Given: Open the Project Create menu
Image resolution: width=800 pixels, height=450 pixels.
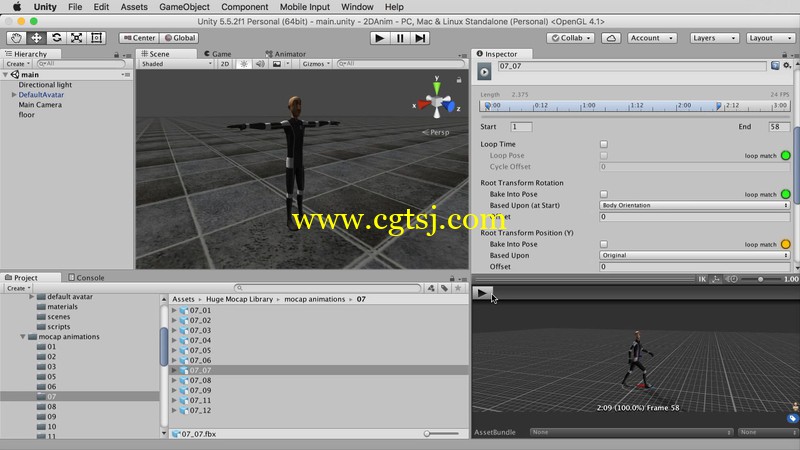Looking at the screenshot, I should 18,288.
